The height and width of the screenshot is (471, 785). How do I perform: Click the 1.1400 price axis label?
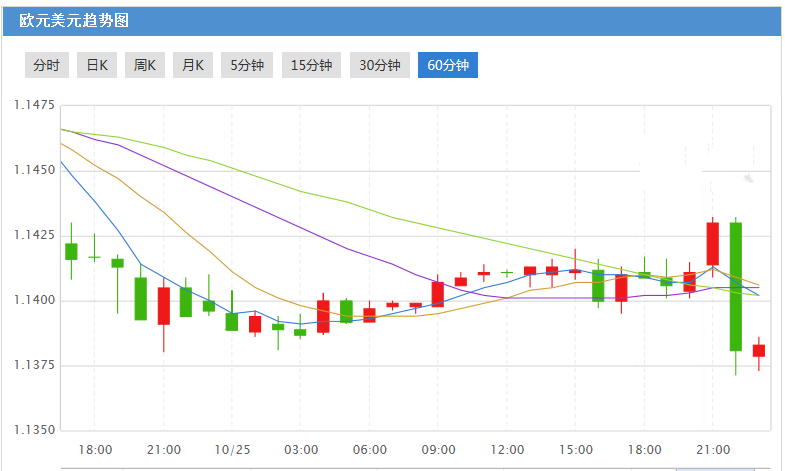32,300
